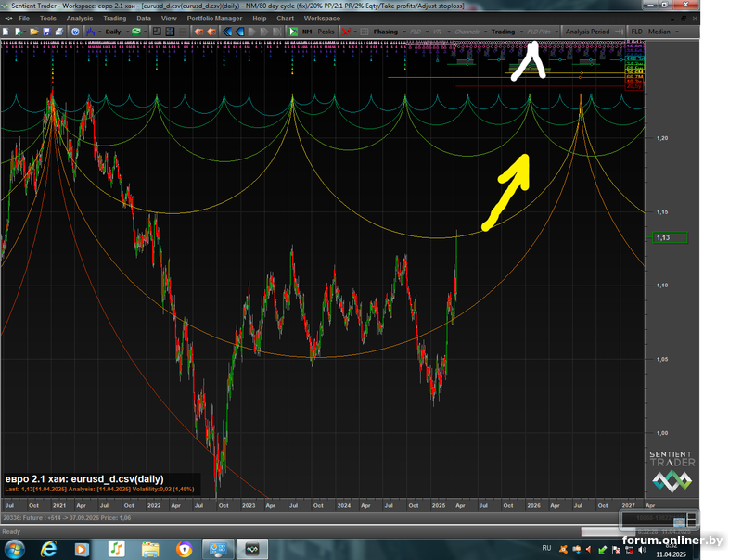Viewport: 742px width, 560px height.
Task: Open the File menu
Action: point(24,19)
